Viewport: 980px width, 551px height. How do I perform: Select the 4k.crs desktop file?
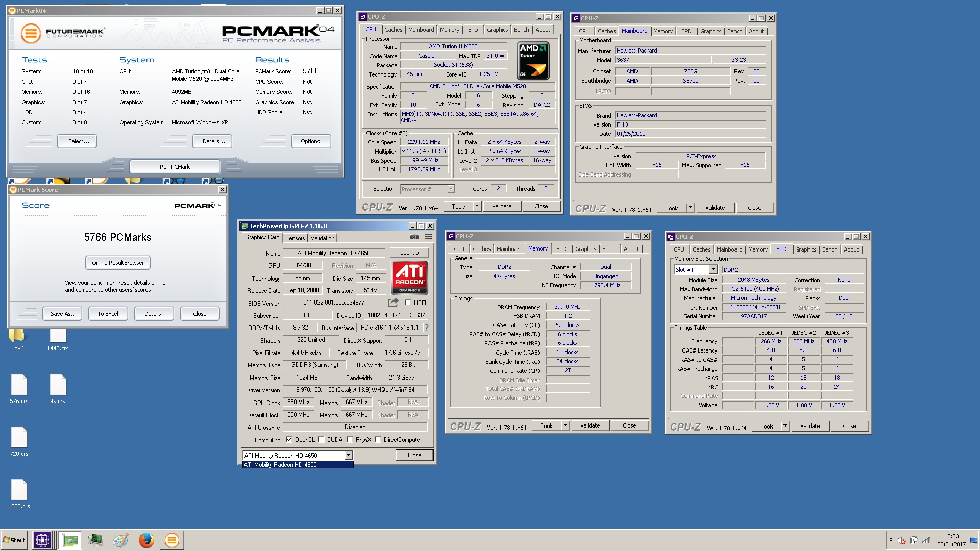(x=58, y=389)
